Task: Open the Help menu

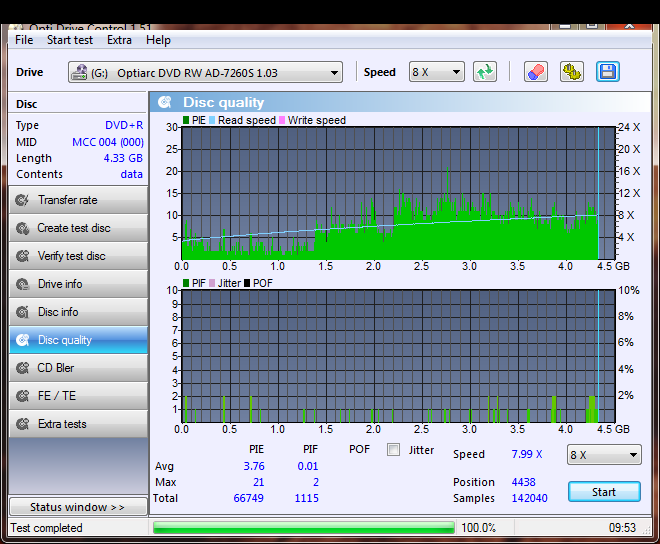Action: pos(158,40)
